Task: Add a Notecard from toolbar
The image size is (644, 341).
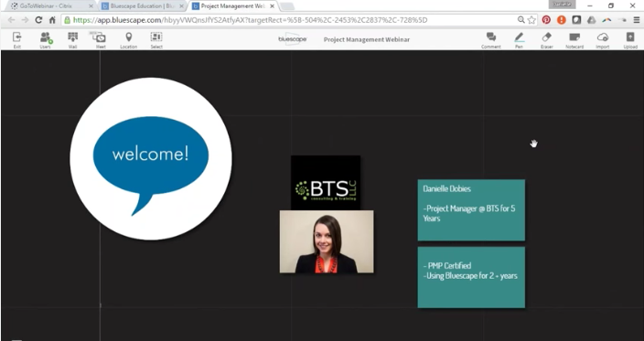Action: point(574,37)
